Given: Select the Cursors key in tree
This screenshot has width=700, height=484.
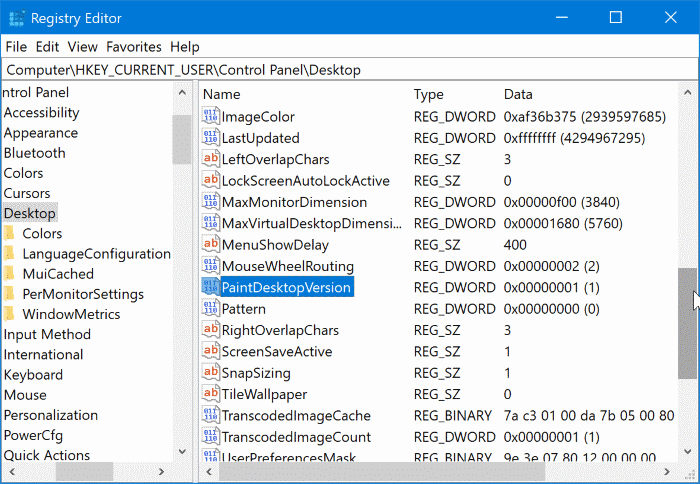Looking at the screenshot, I should pos(27,193).
